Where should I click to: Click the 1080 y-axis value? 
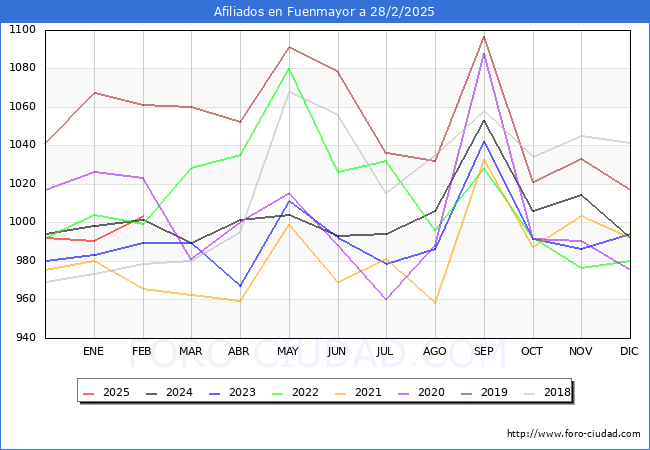(23, 68)
